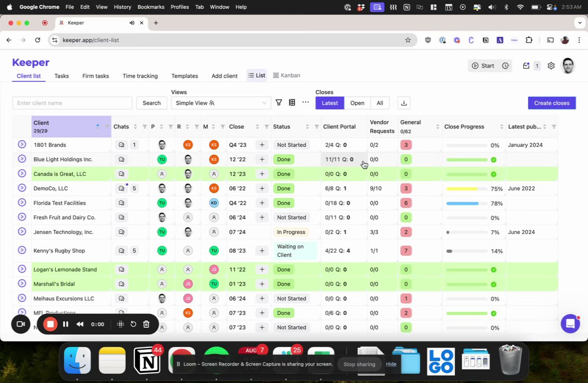Open chat icon for Kenny's Rugby Shop
The image size is (588, 383).
(x=122, y=251)
